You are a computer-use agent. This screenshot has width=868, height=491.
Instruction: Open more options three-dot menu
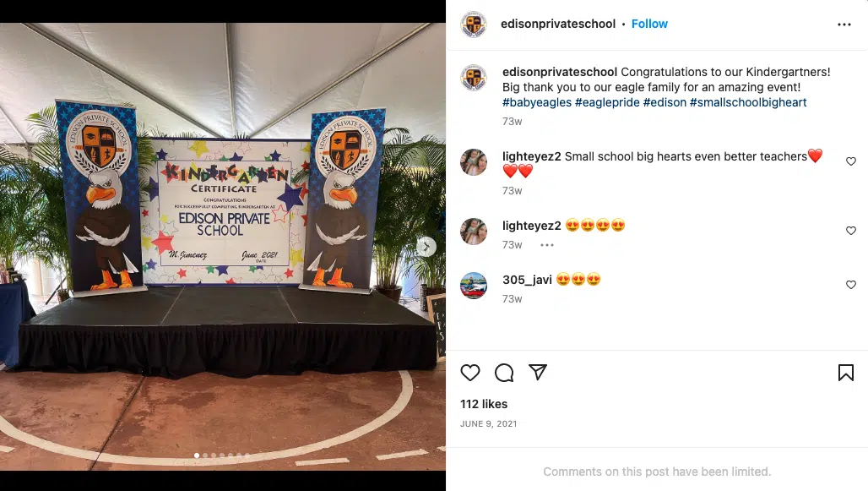pos(844,25)
